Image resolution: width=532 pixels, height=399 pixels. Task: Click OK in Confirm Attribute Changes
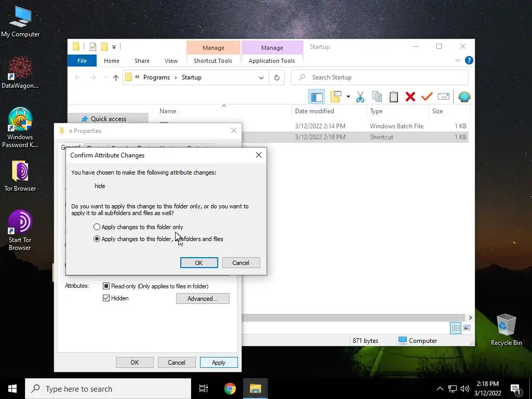point(199,262)
